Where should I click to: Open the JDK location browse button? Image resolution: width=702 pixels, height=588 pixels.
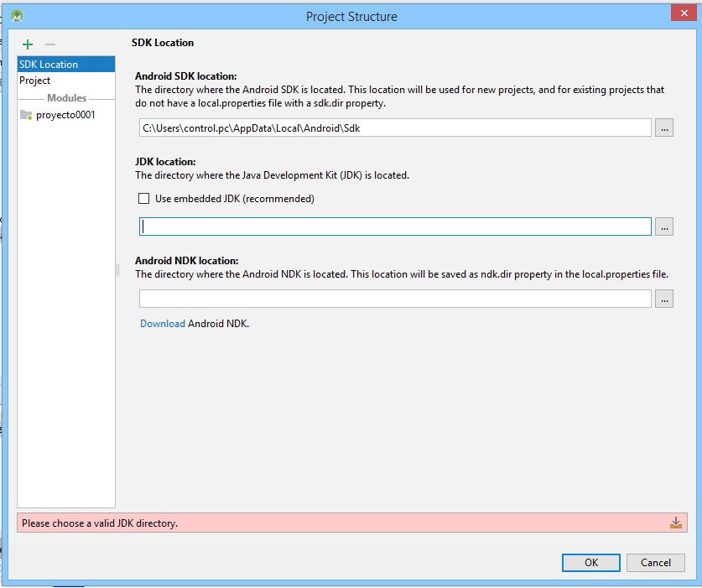(663, 226)
